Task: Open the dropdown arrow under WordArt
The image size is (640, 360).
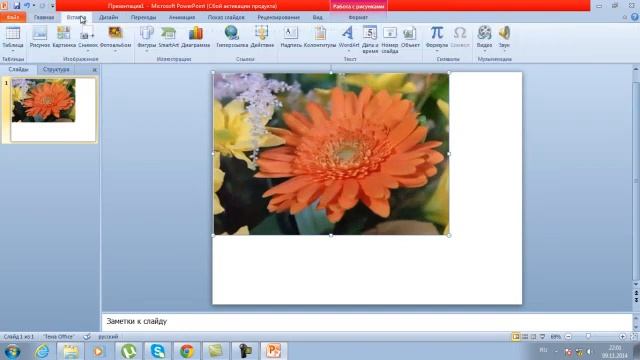Action: pyautogui.click(x=349, y=51)
